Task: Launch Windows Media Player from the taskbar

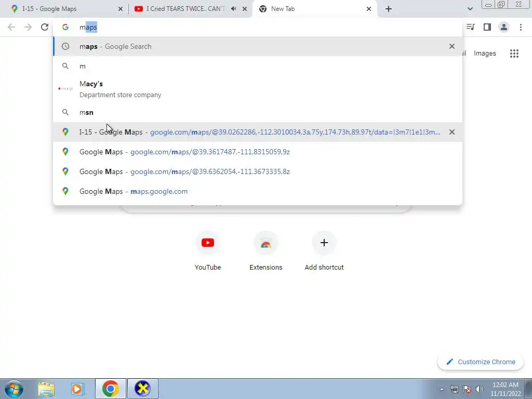Action: click(x=77, y=389)
